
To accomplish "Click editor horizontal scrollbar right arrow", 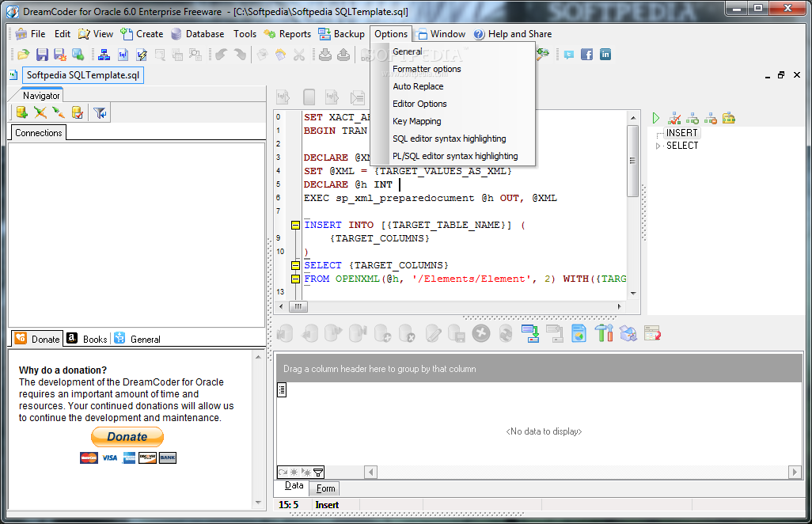I will click(x=619, y=306).
